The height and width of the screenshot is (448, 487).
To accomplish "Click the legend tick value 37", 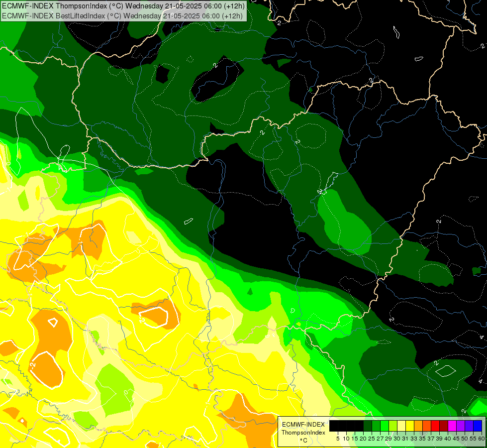I will click(431, 439).
